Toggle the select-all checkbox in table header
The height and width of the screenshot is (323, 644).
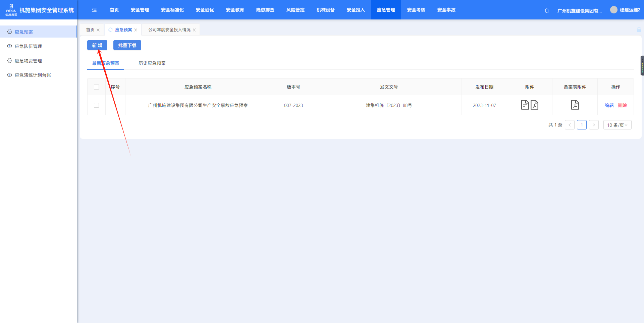pyautogui.click(x=97, y=87)
